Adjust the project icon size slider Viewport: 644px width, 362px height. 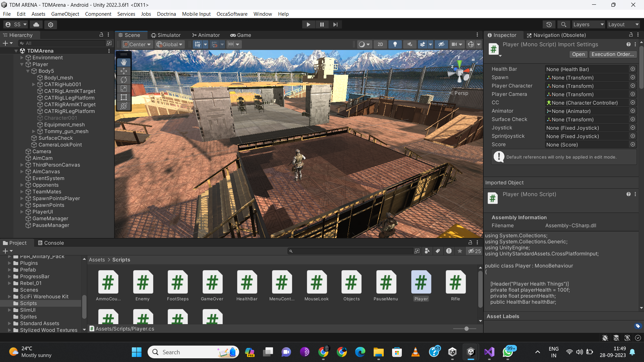466,329
